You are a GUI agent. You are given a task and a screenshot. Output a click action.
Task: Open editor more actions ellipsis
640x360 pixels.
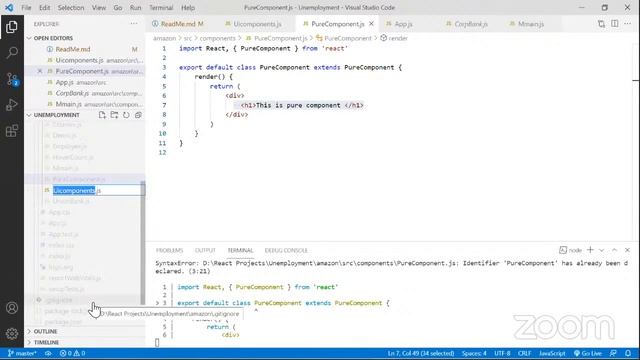point(628,24)
